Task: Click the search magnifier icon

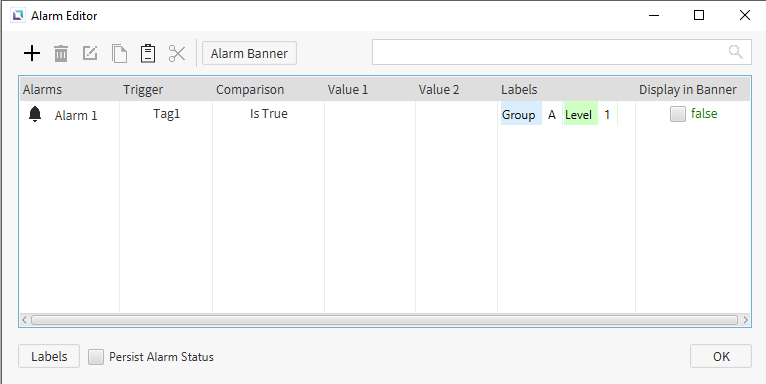Action: pos(735,52)
